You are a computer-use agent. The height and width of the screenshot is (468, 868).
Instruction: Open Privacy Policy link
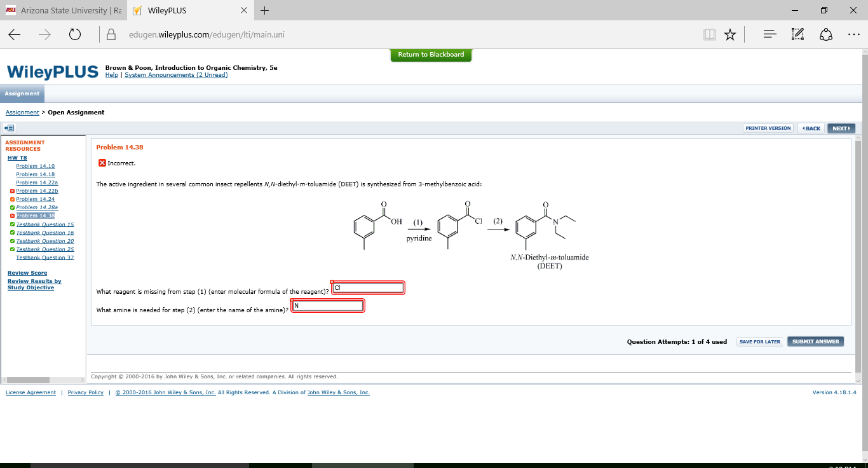pos(86,392)
